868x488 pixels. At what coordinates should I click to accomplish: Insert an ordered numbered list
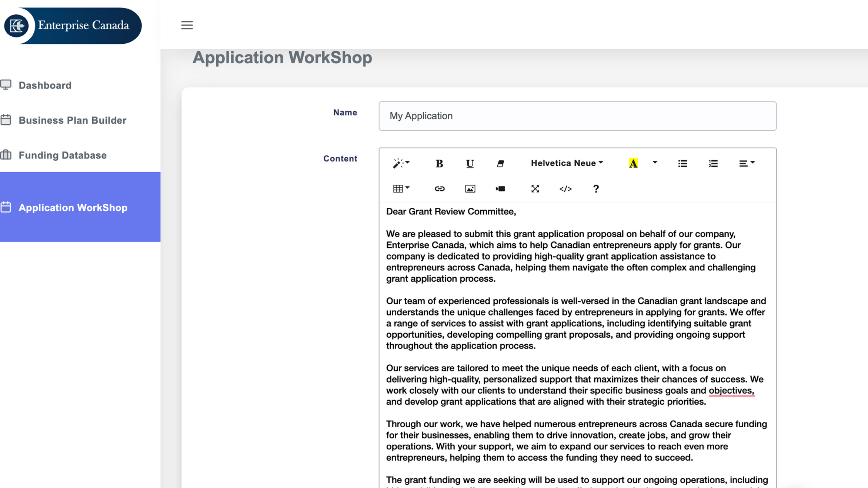713,163
